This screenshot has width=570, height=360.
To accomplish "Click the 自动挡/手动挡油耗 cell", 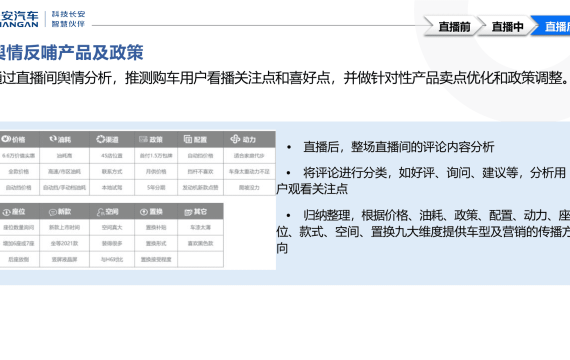I will [64, 188].
